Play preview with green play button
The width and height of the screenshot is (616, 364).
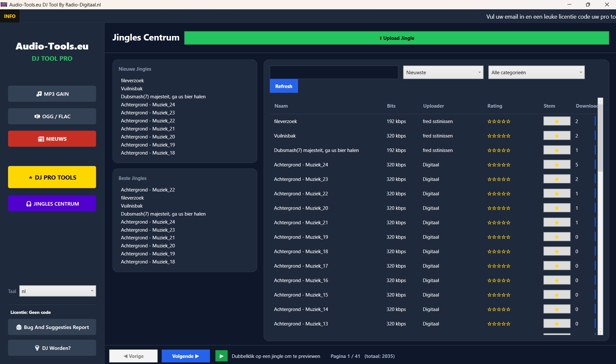pyautogui.click(x=221, y=356)
